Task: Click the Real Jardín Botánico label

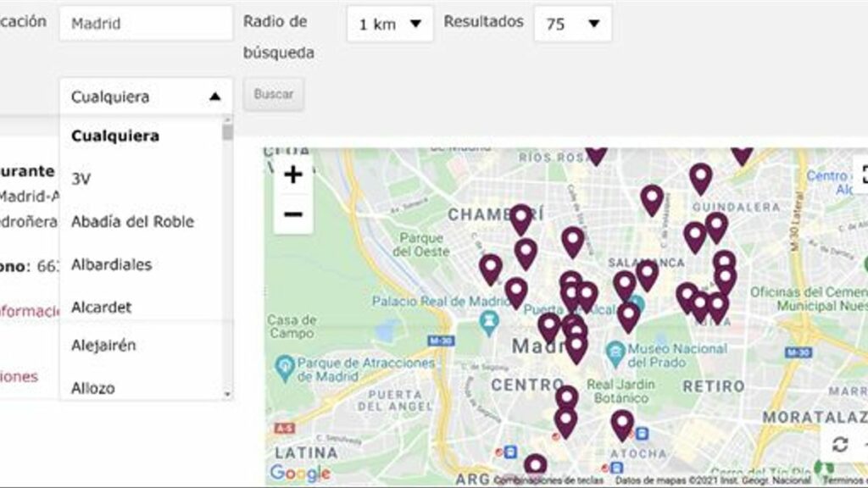Action: (620, 391)
